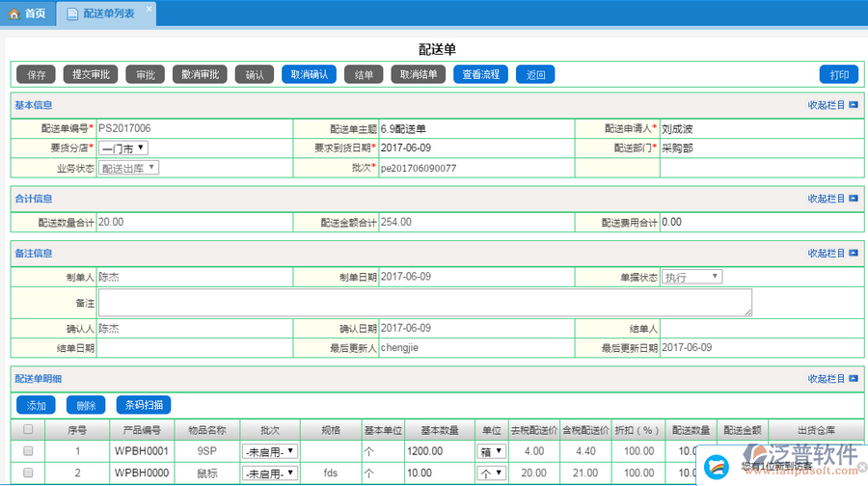Open the 批次 dropdown in row 1
868x486 pixels.
(270, 450)
